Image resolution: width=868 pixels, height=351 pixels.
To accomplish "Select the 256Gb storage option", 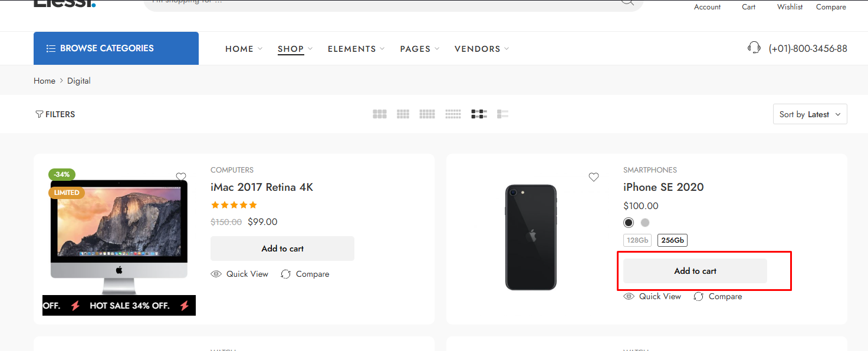I will tap(672, 240).
